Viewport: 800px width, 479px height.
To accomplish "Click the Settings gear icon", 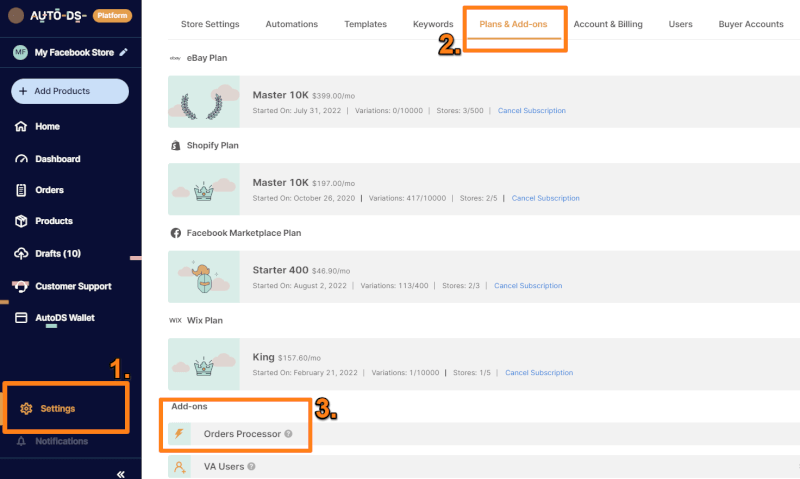I will coord(26,409).
